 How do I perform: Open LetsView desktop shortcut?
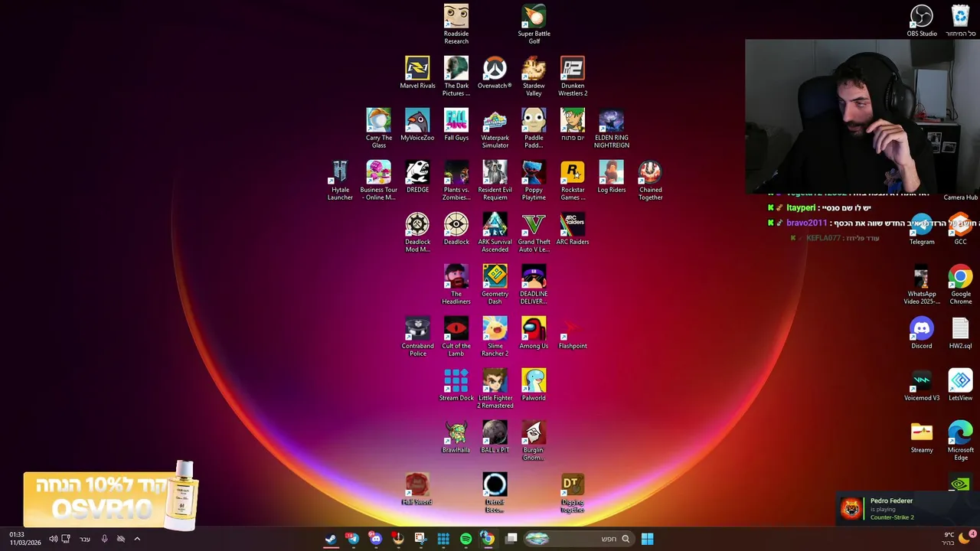tap(960, 385)
